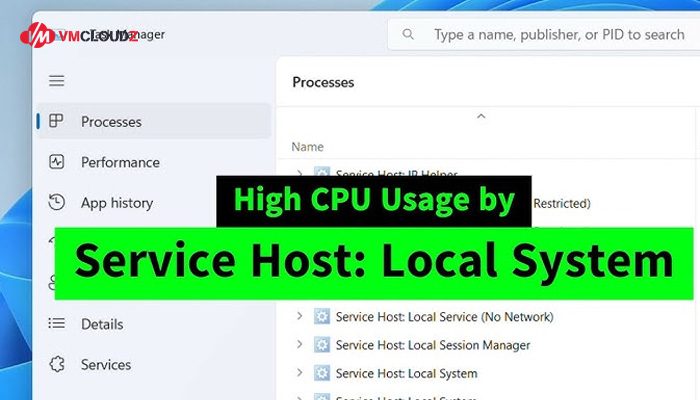700x400 pixels.
Task: Select Service Host: Local Service (No Network) text
Action: coord(444,317)
